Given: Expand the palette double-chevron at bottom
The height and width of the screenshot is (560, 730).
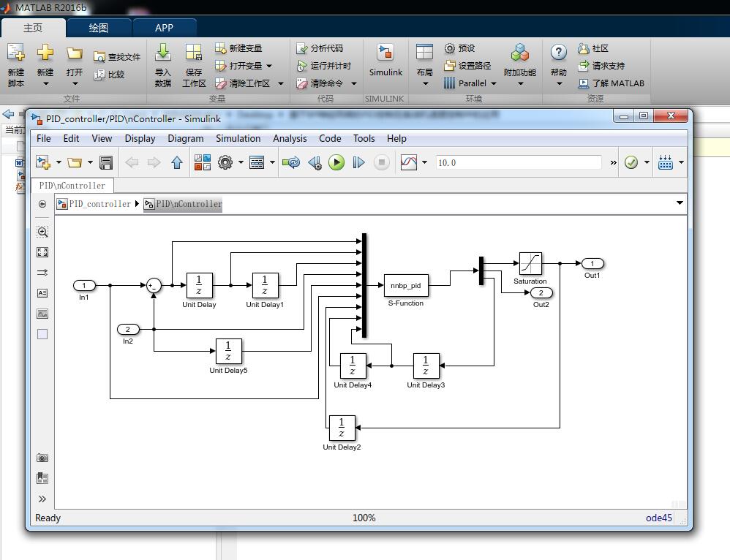Looking at the screenshot, I should pos(42,499).
